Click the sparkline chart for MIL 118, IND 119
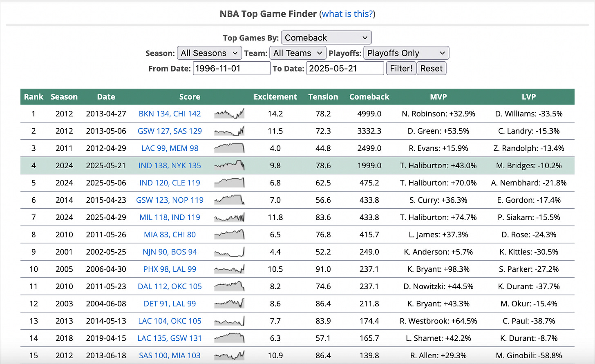Viewport: 595px width, 364px height. 229,217
